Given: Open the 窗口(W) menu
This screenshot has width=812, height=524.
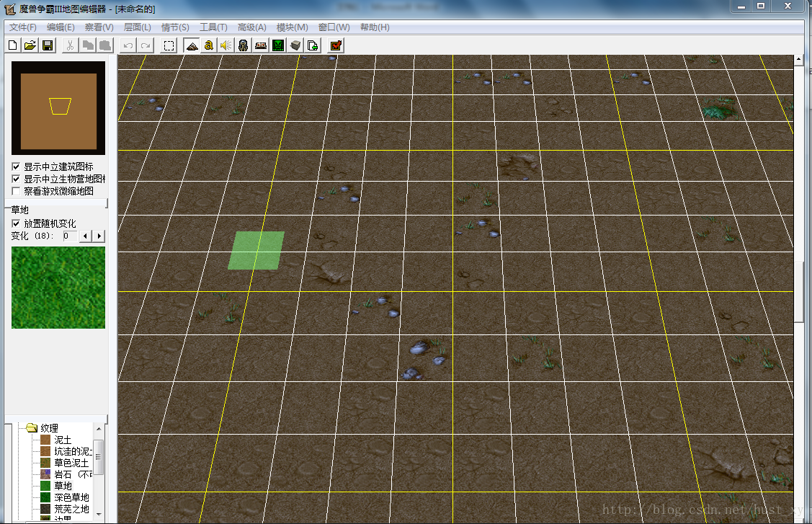Looking at the screenshot, I should point(334,27).
